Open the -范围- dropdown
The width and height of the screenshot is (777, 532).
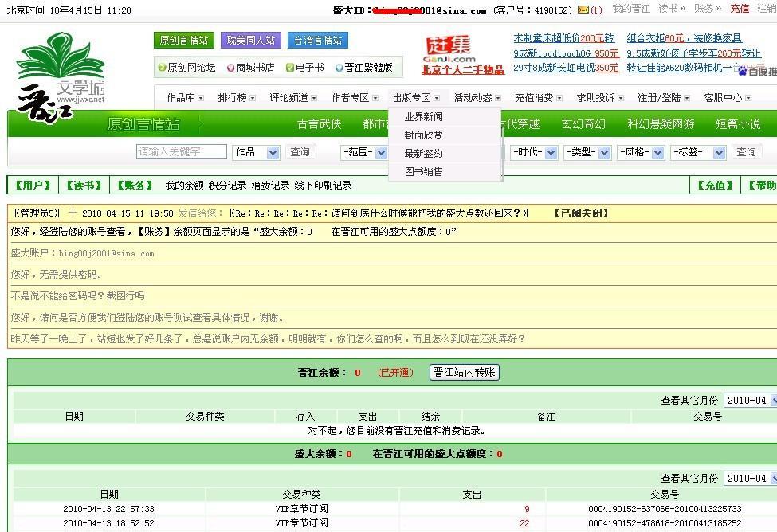click(364, 152)
